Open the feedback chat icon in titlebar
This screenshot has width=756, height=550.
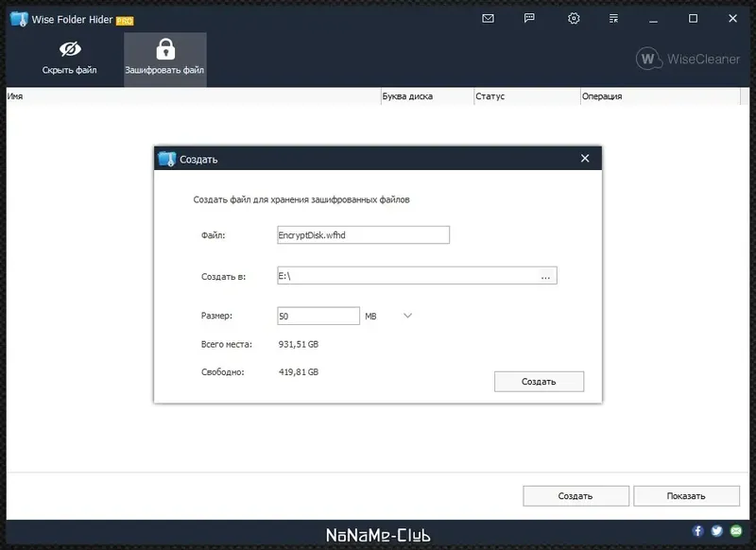530,18
